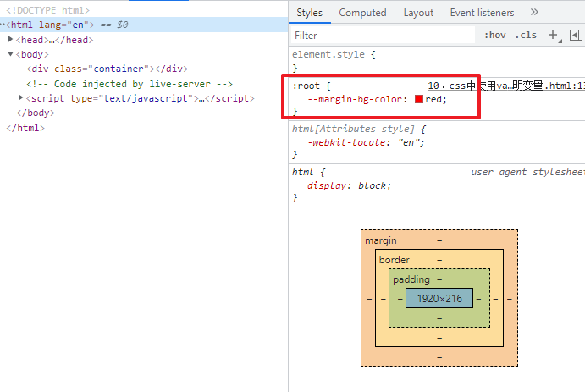Toggle .cls element classes panel
This screenshot has height=392, width=585.
tap(526, 35)
